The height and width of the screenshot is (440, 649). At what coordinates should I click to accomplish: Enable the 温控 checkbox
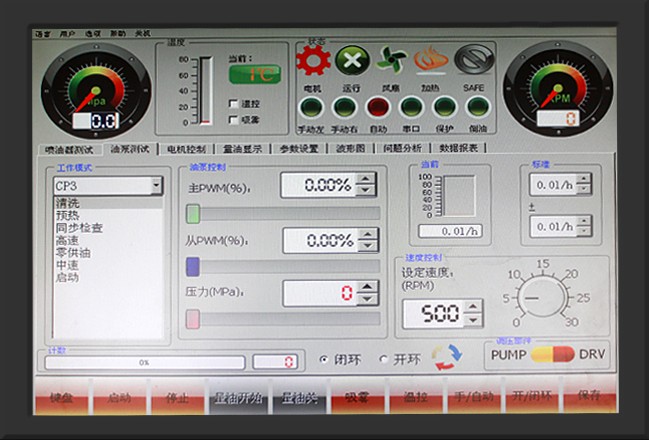pos(233,104)
